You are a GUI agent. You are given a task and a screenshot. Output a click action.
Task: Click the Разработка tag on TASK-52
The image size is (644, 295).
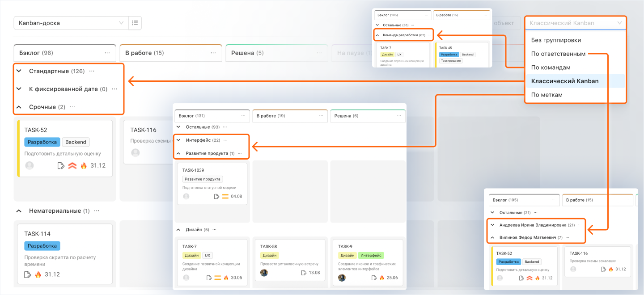coord(42,142)
